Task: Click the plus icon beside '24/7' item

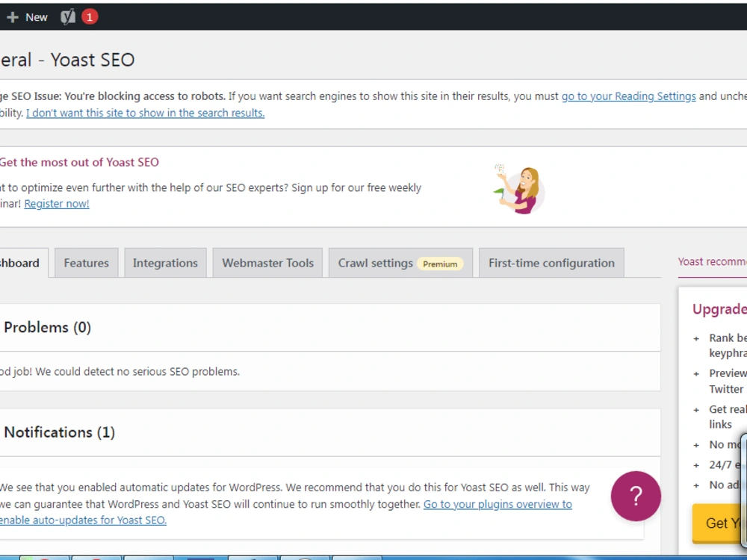Action: [696, 465]
